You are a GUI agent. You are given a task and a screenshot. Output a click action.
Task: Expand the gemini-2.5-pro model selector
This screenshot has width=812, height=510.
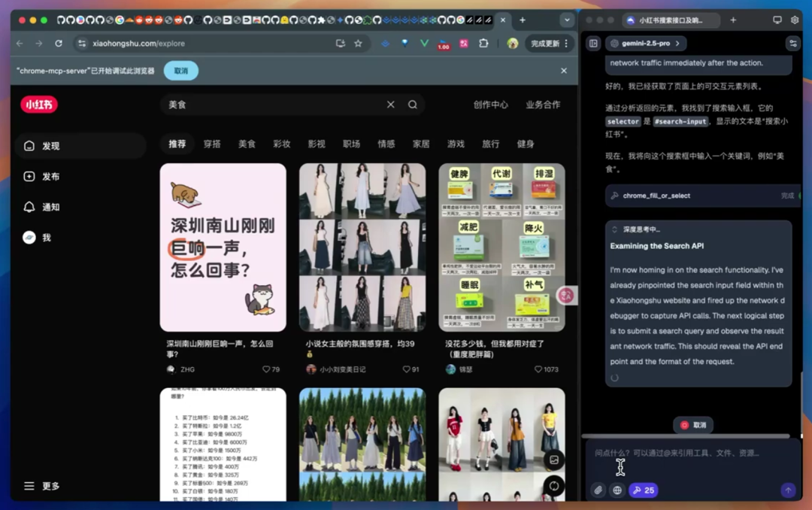645,44
